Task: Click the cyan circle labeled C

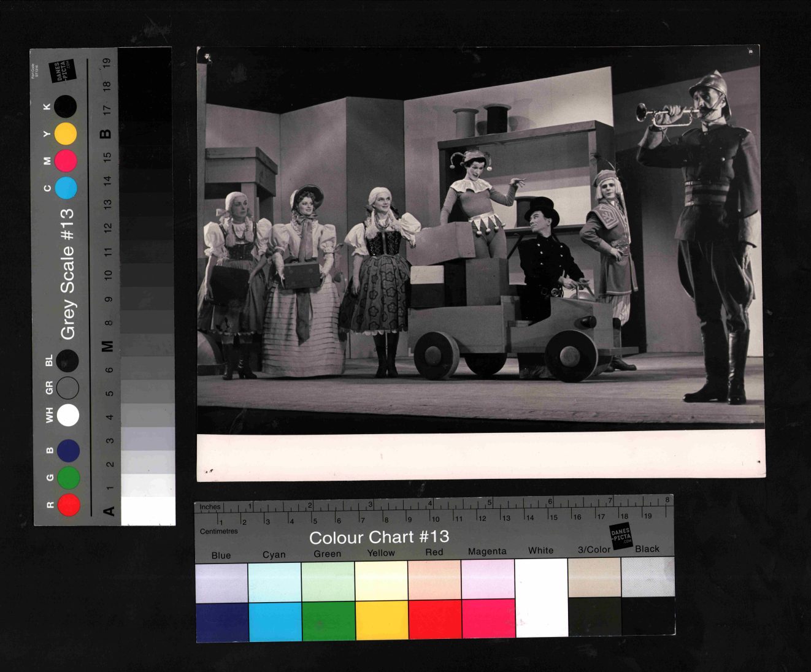Action: 66,188
